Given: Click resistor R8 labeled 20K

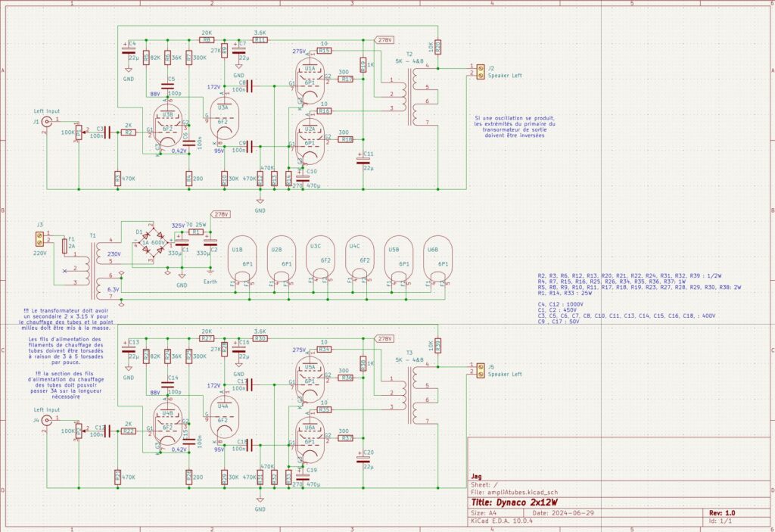Looking at the screenshot, I should tap(207, 39).
